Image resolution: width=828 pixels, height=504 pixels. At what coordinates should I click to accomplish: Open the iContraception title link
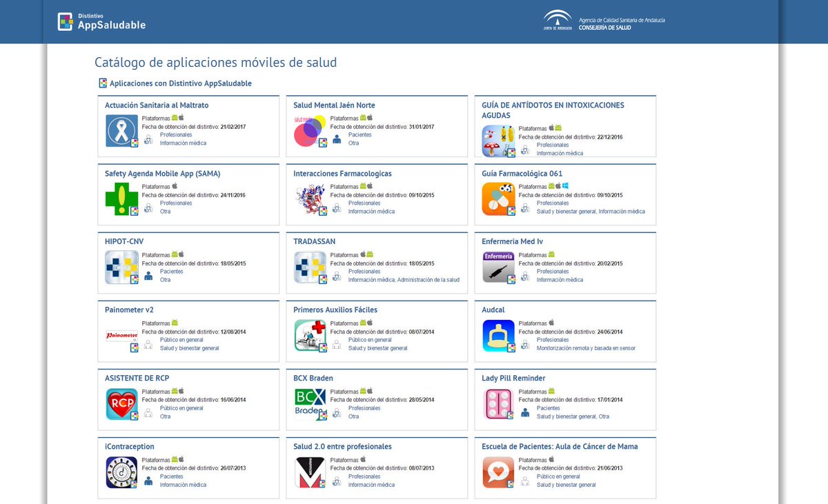[x=130, y=447]
